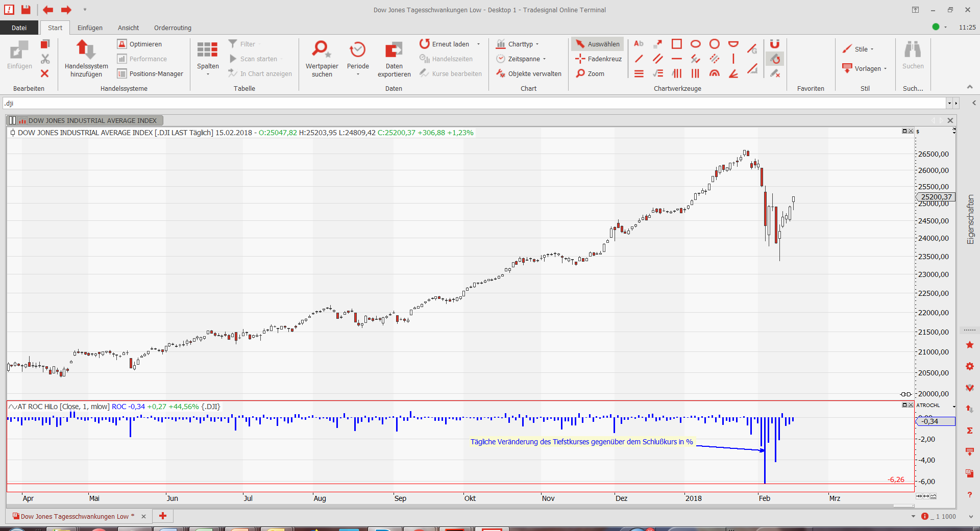The image size is (980, 531).
Task: Open the Charttyp dropdown
Action: tap(518, 44)
